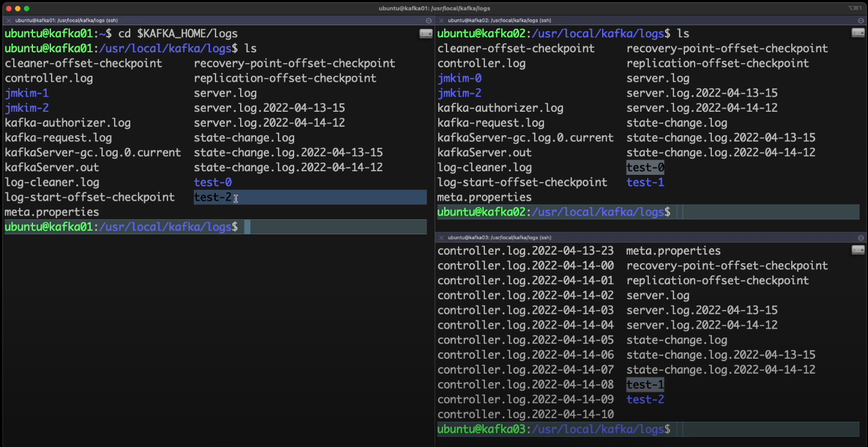This screenshot has height=447, width=868.
Task: Click kafkaServer.out in kafka02 pane
Action: [484, 153]
